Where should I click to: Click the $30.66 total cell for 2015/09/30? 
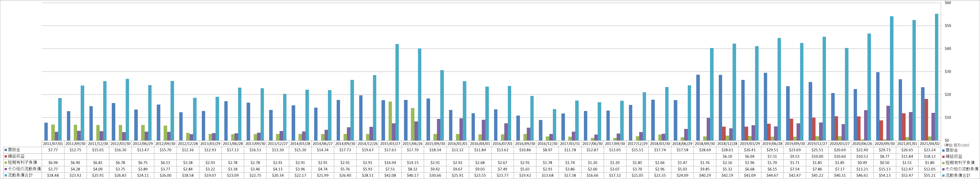coord(435,175)
